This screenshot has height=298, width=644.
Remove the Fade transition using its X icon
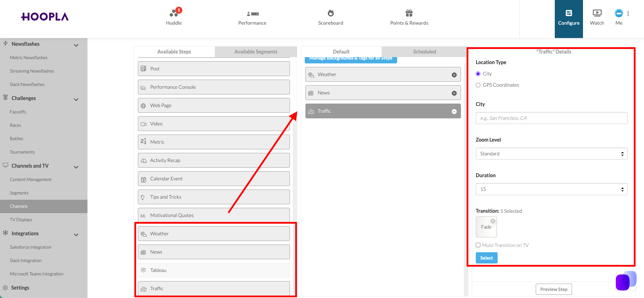click(493, 221)
